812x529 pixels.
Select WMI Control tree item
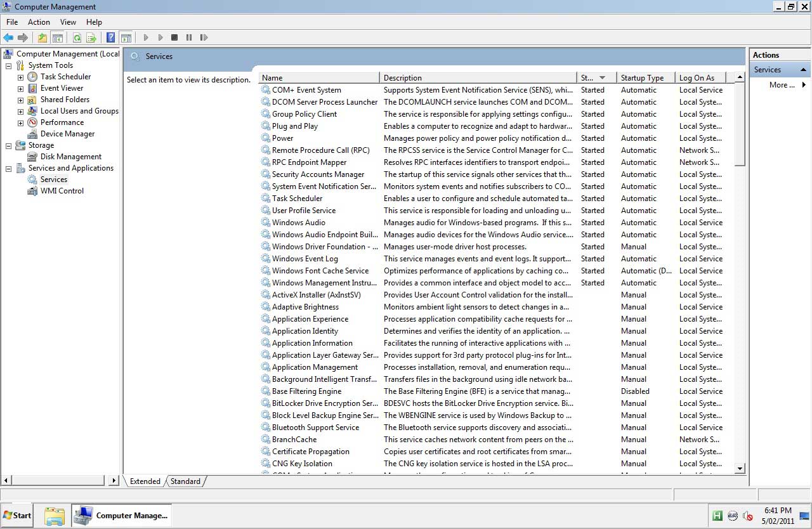[62, 191]
